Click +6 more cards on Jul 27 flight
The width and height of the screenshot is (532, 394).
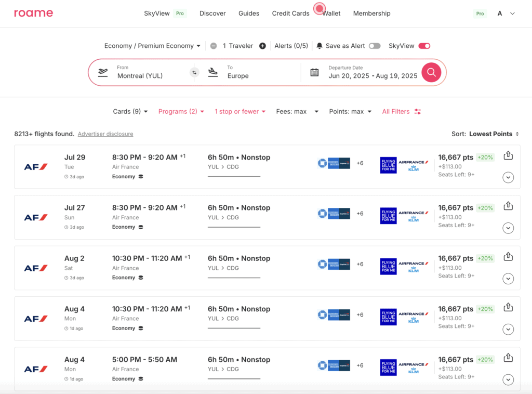[x=360, y=214]
